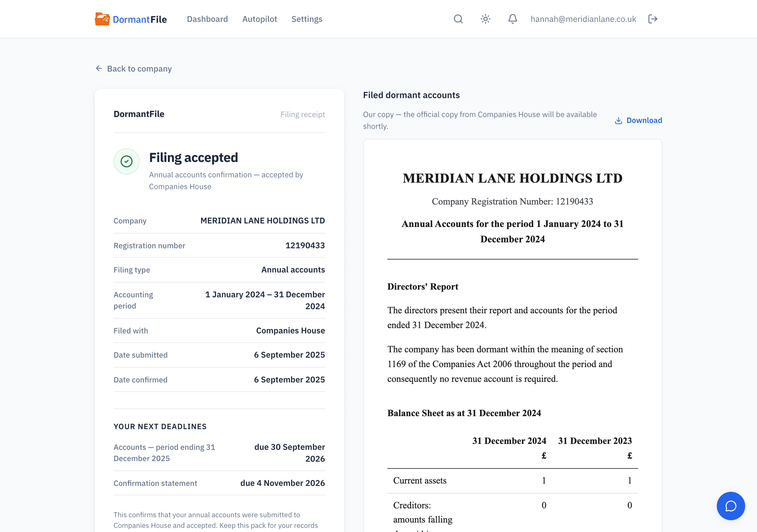Screen dimensions: 757x532
Task: Select the 'Current assets' row label
Action: coord(420,481)
